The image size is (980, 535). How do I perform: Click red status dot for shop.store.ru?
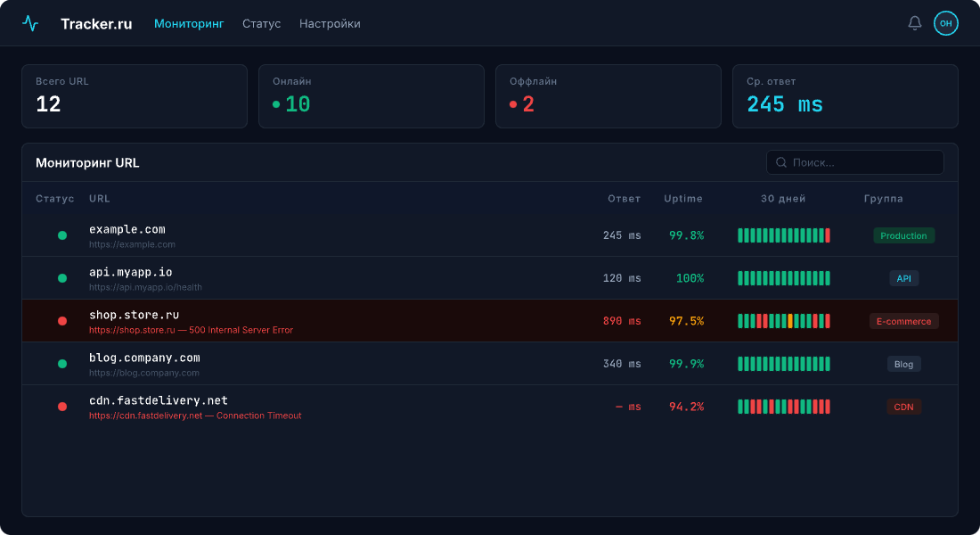click(x=62, y=321)
